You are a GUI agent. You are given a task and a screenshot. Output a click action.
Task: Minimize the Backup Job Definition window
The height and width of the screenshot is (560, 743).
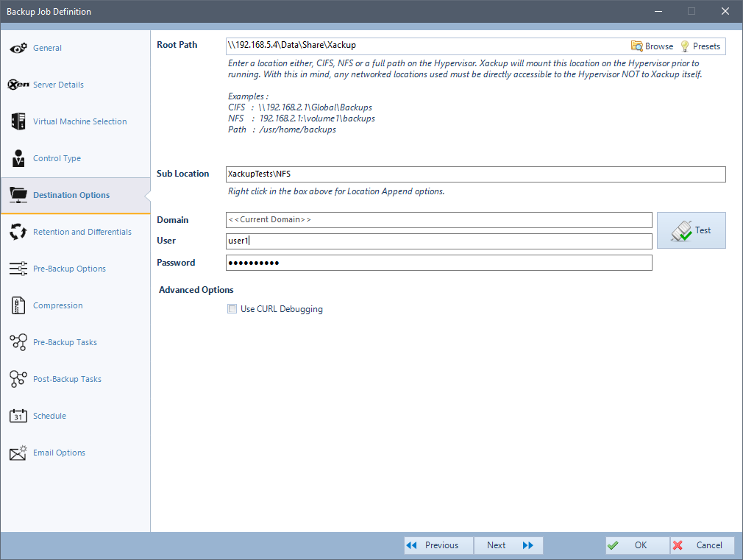(x=658, y=11)
